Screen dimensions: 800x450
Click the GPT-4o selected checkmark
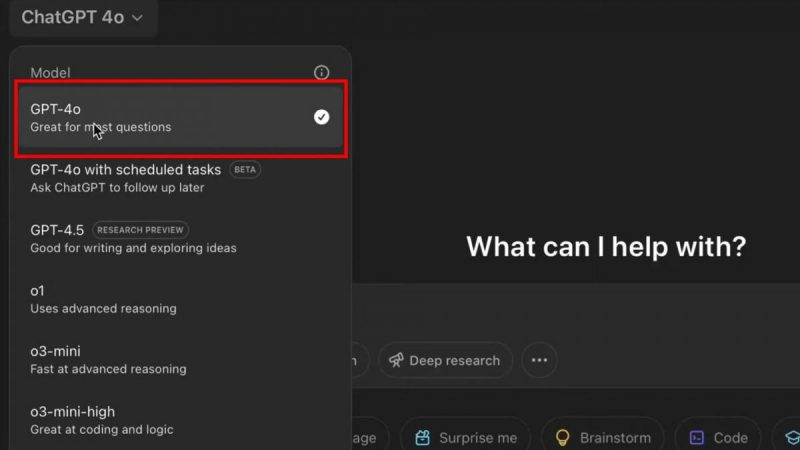321,117
